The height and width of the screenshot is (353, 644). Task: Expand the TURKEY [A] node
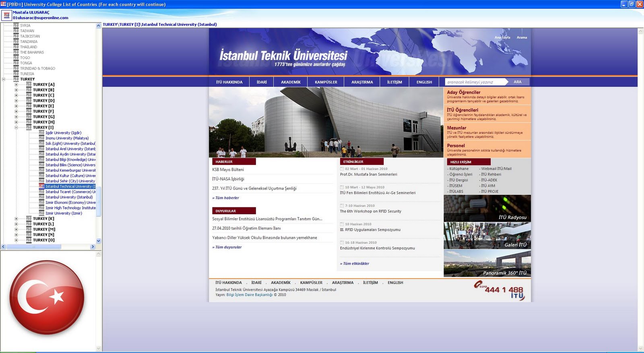tap(17, 84)
